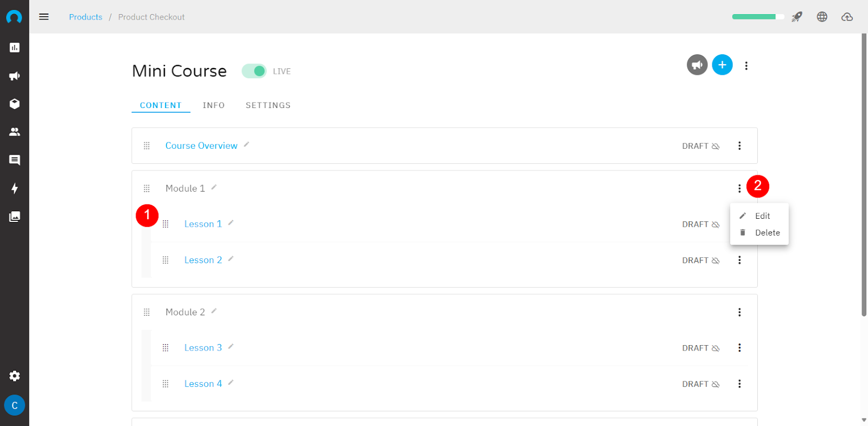Open the media library sidebar icon
Viewport: 868px width, 426px height.
click(x=15, y=217)
